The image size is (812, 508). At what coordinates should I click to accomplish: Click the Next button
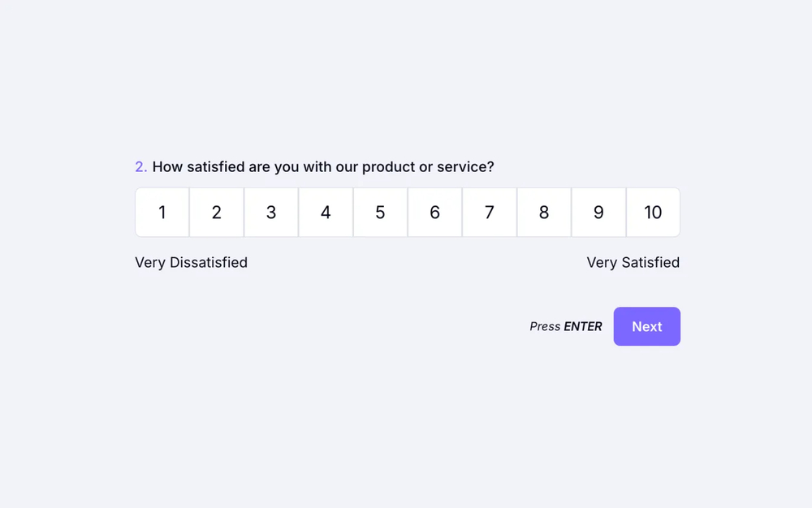pyautogui.click(x=646, y=326)
